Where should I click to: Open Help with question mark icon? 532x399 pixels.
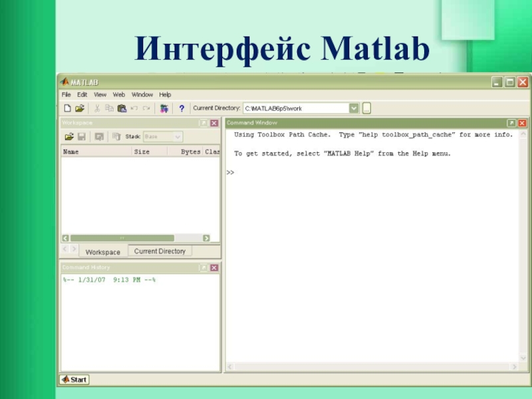click(x=182, y=108)
